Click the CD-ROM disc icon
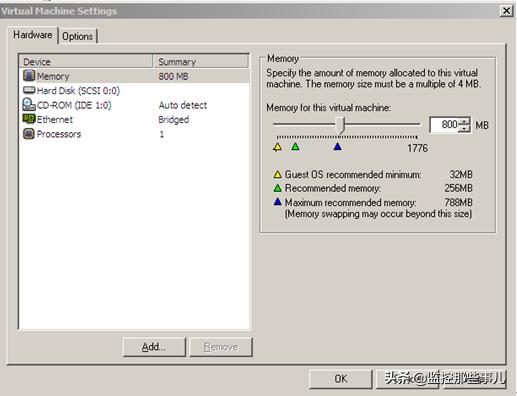Screen dimensions: 517x396 tap(29, 105)
